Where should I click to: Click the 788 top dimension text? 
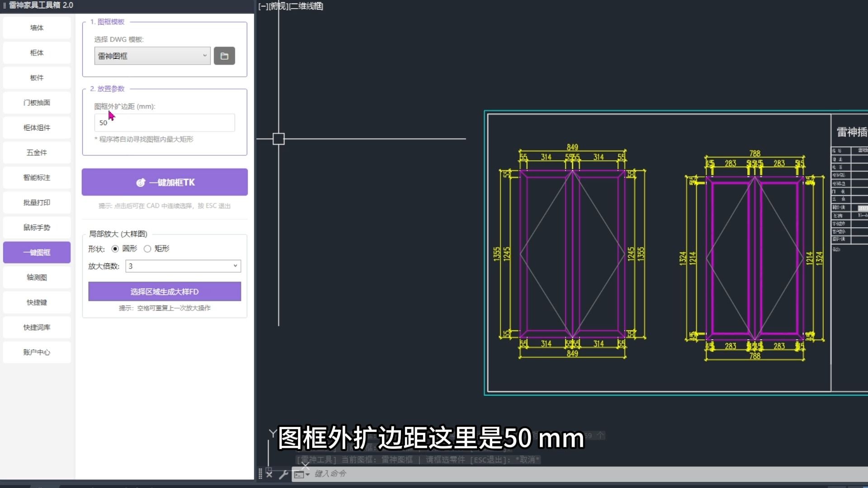(x=755, y=154)
